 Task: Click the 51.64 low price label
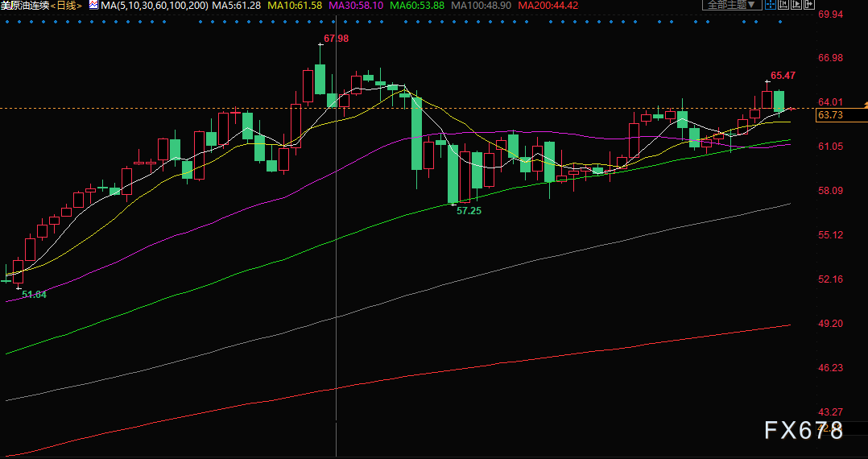pos(35,295)
